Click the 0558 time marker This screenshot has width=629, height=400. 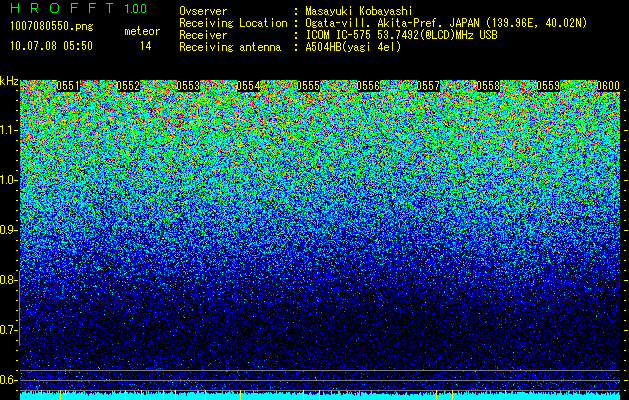click(489, 86)
